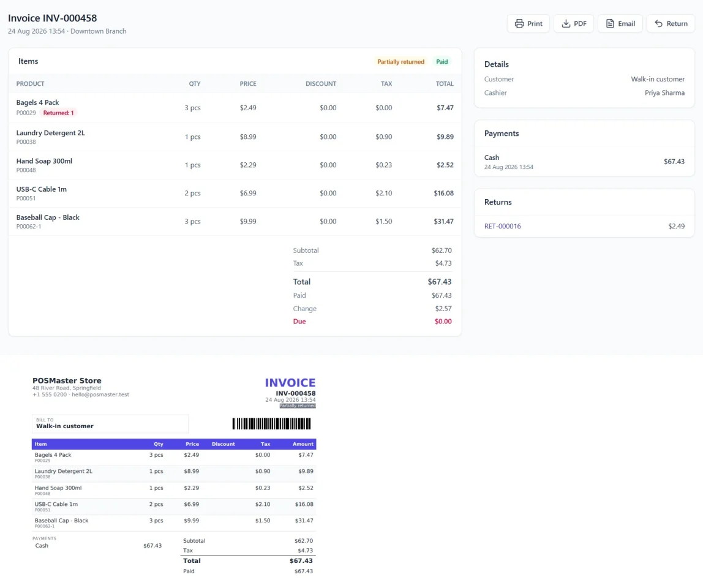This screenshot has height=588, width=703.
Task: Click product code P00029
Action: 26,113
